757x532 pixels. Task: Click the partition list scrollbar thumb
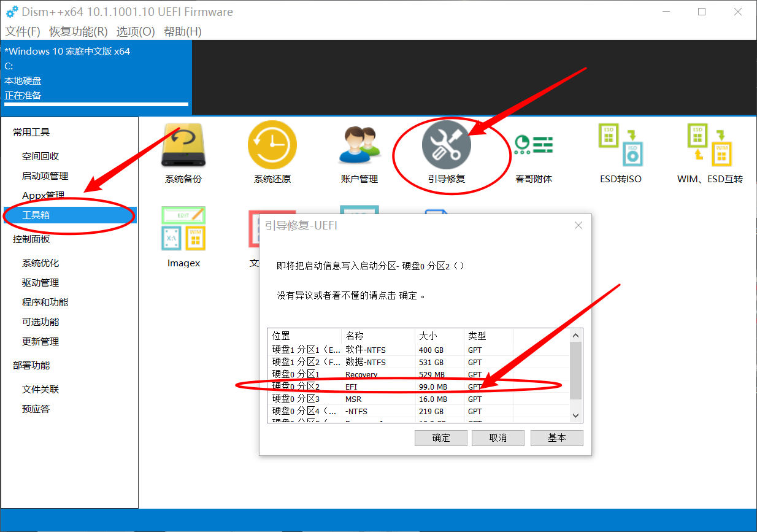point(575,371)
